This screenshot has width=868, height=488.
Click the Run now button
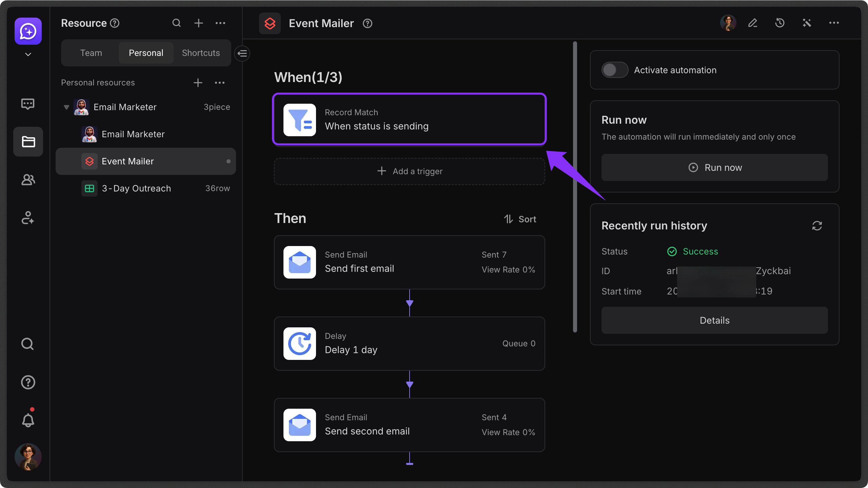[715, 167]
